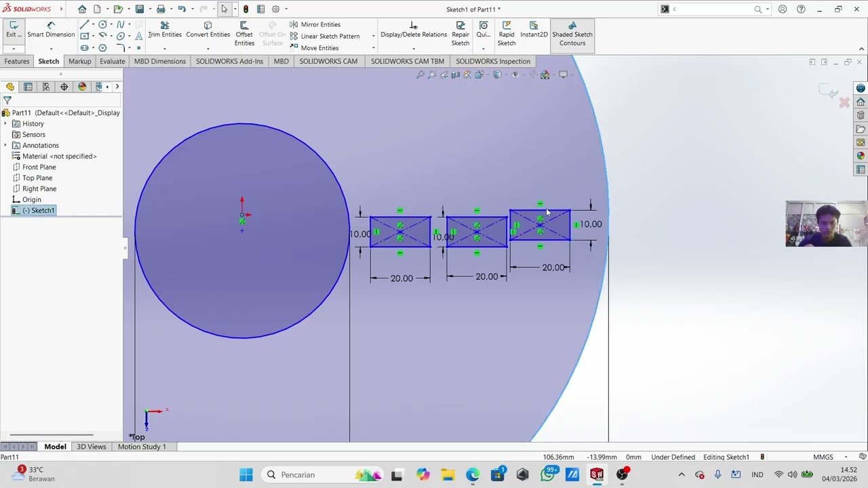The image size is (868, 488).
Task: Open Motion Study 1 tab
Action: click(x=142, y=447)
